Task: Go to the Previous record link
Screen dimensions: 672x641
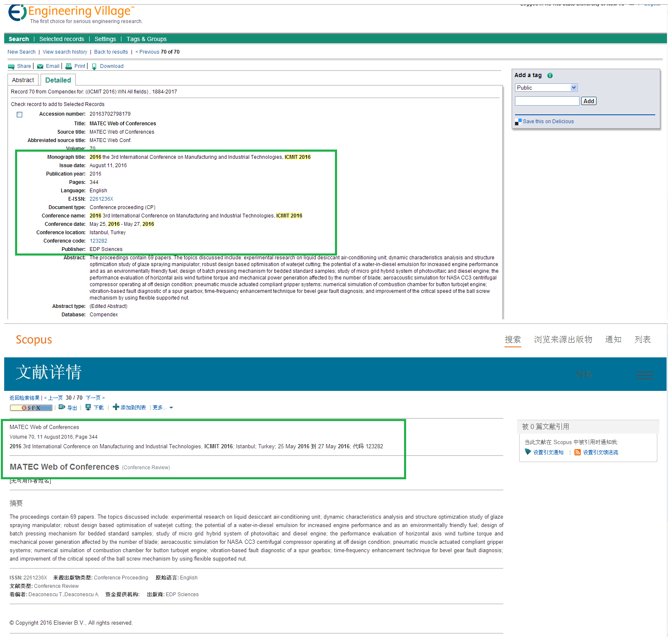Action: [x=147, y=52]
